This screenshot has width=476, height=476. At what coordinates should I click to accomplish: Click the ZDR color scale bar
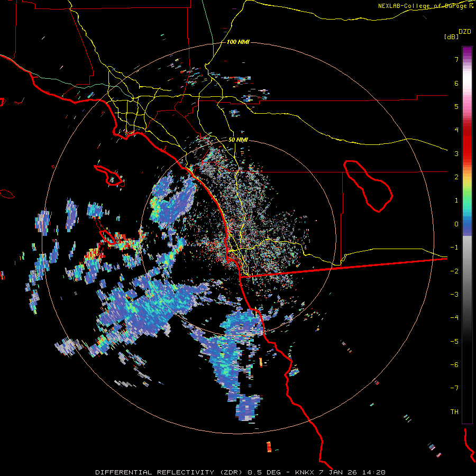point(467,235)
